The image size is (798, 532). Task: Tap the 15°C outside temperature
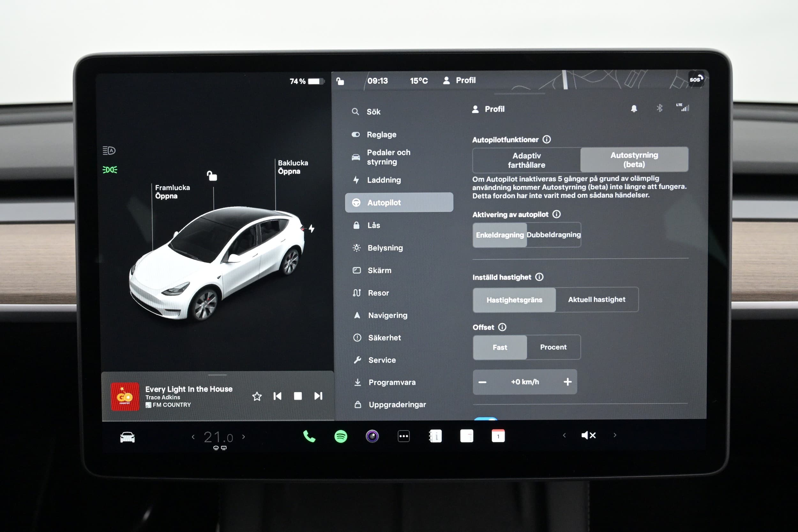(x=419, y=81)
